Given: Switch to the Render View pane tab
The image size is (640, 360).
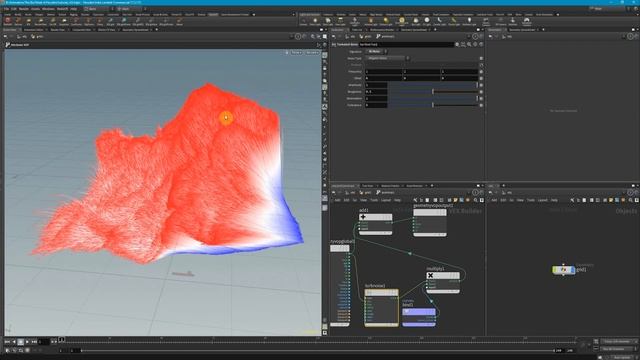Looking at the screenshot, I should click(58, 30).
